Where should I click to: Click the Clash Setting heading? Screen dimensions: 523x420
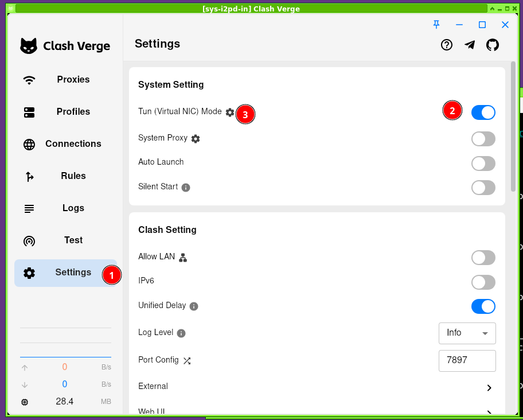pos(167,230)
